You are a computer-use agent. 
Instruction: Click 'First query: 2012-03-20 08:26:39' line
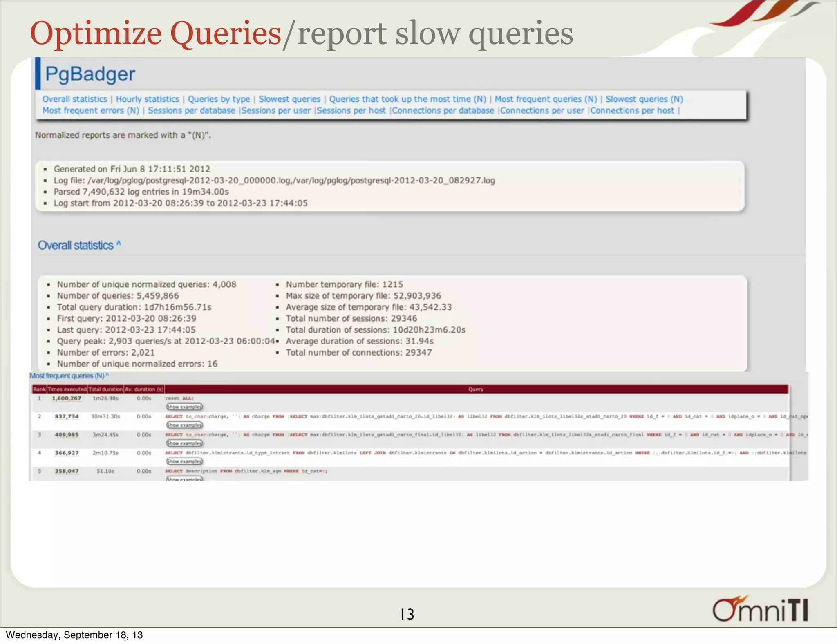[x=127, y=319]
